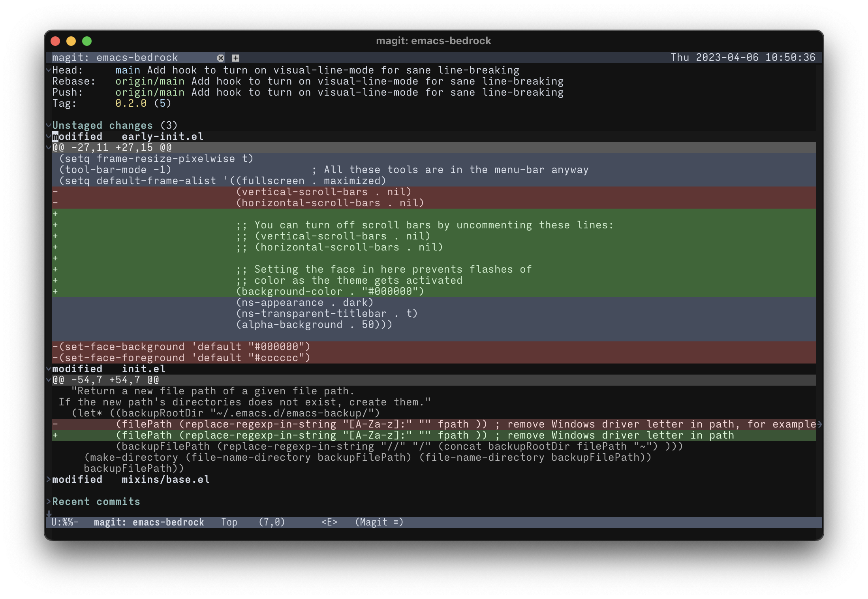
Task: Click the truncation arrow at end of long line
Action: click(x=820, y=424)
